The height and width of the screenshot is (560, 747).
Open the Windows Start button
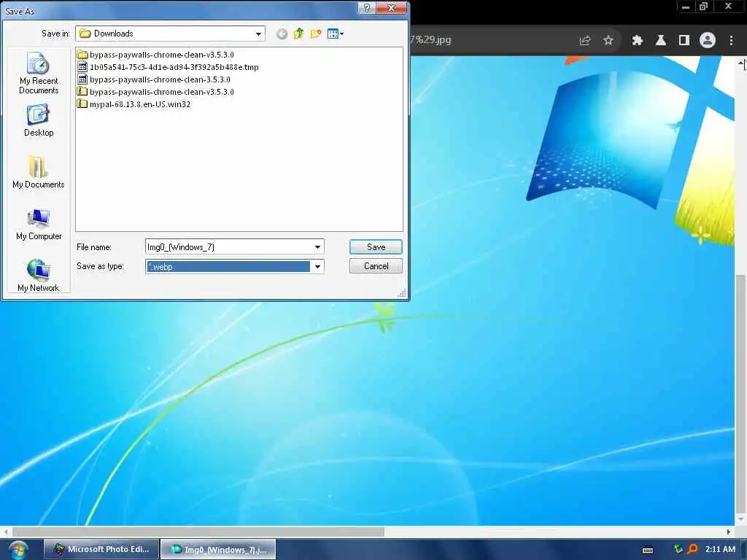point(18,550)
